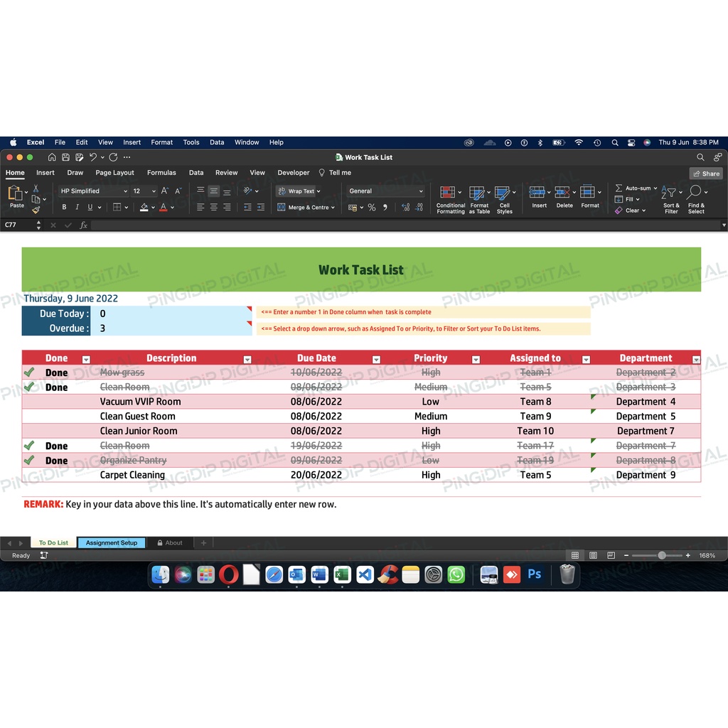Click the Share button
This screenshot has height=728, width=728.
pos(706,173)
